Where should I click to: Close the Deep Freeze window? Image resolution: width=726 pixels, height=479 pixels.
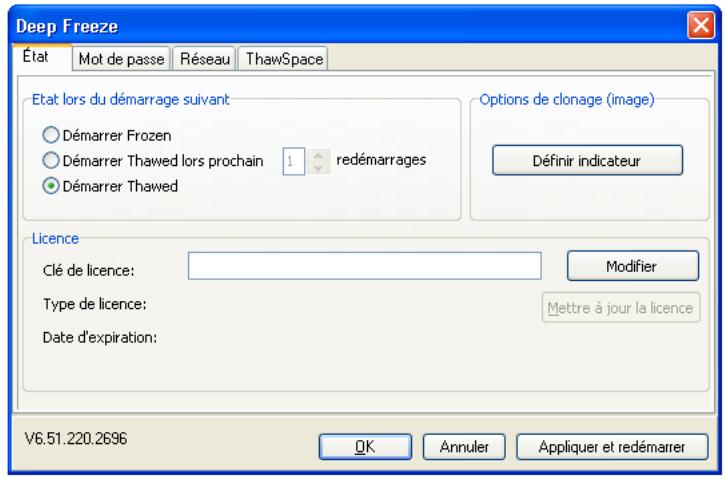[x=701, y=25]
